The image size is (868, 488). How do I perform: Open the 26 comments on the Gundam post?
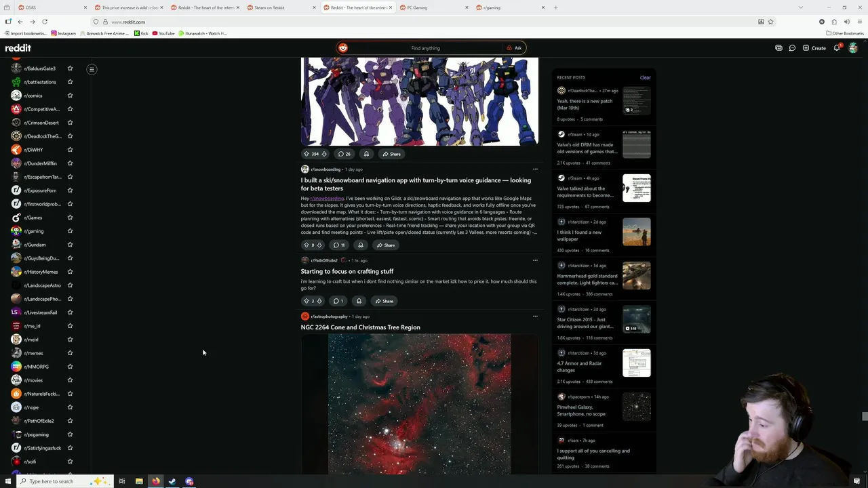pos(344,154)
